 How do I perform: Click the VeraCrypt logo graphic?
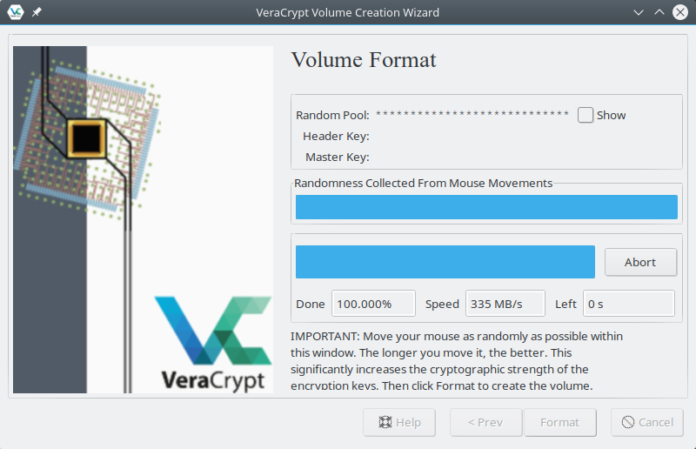[213, 343]
